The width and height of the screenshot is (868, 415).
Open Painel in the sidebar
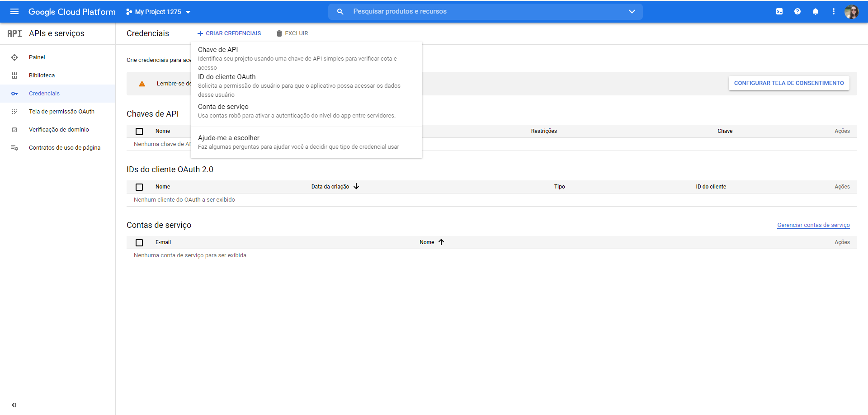tap(37, 57)
